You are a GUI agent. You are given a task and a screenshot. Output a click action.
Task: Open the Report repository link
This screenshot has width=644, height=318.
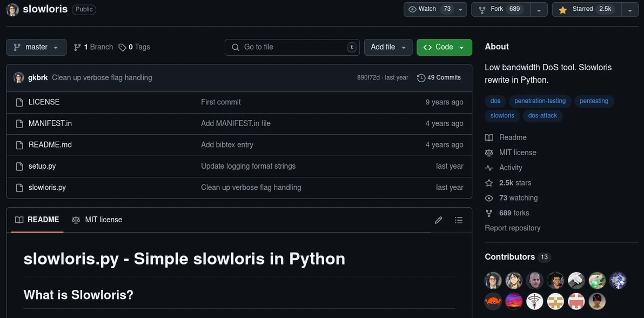512,228
